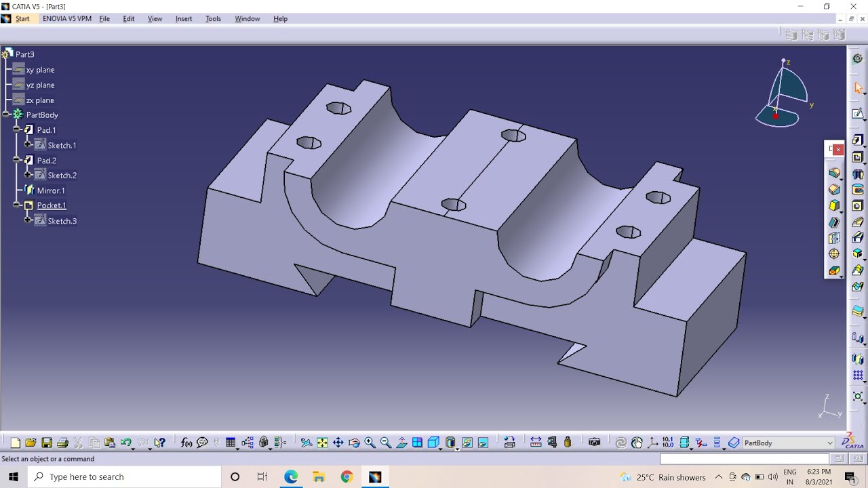This screenshot has width=868, height=488.
Task: Collapse the Pad.2 tree node
Action: click(17, 160)
